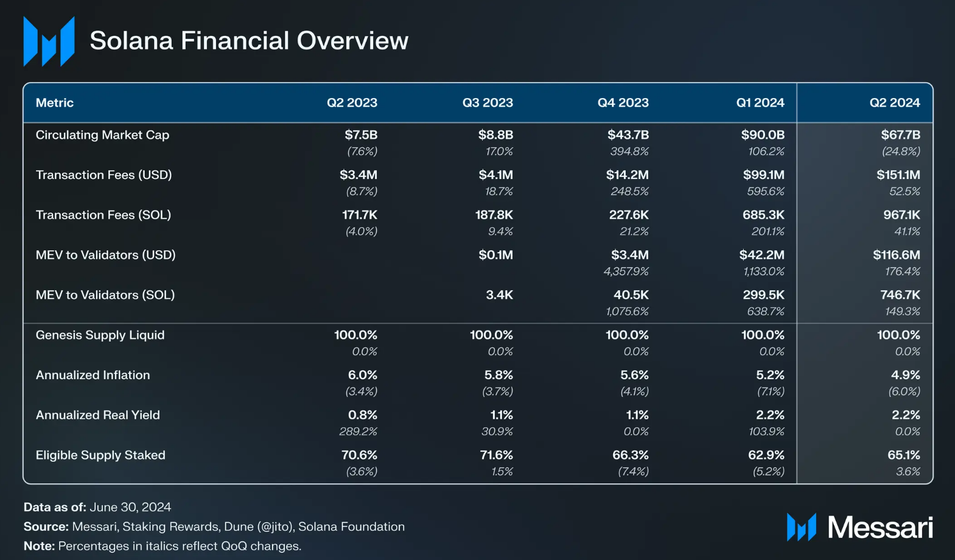Image resolution: width=955 pixels, height=560 pixels.
Task: Select the 'Eligible Supply Staked' row label
Action: click(x=100, y=455)
